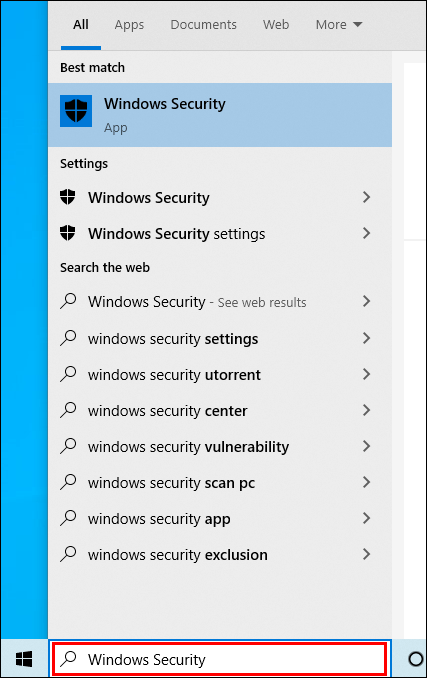Viewport: 427px width, 678px height.
Task: Click the Cortana circle icon in taskbar
Action: [x=415, y=659]
